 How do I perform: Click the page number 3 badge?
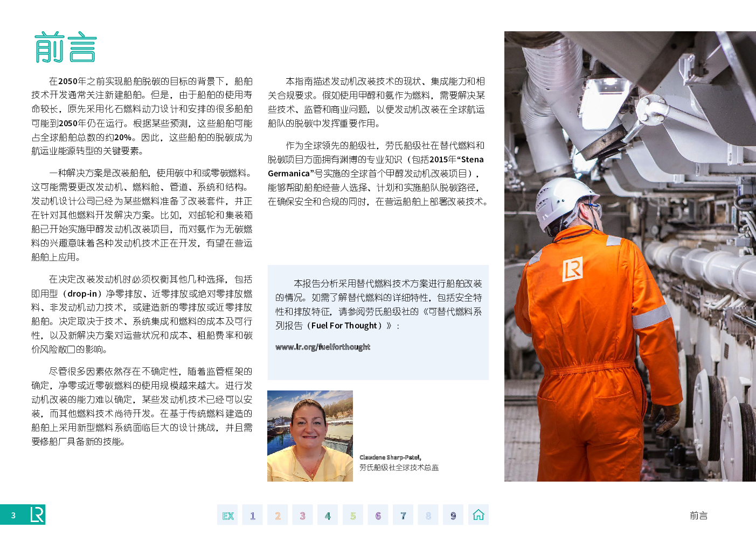pos(13,515)
